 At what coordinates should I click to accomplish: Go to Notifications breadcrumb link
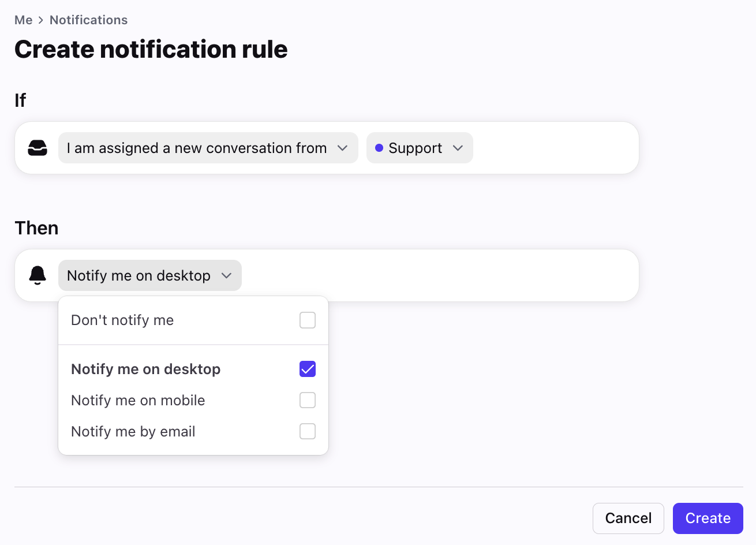89,20
